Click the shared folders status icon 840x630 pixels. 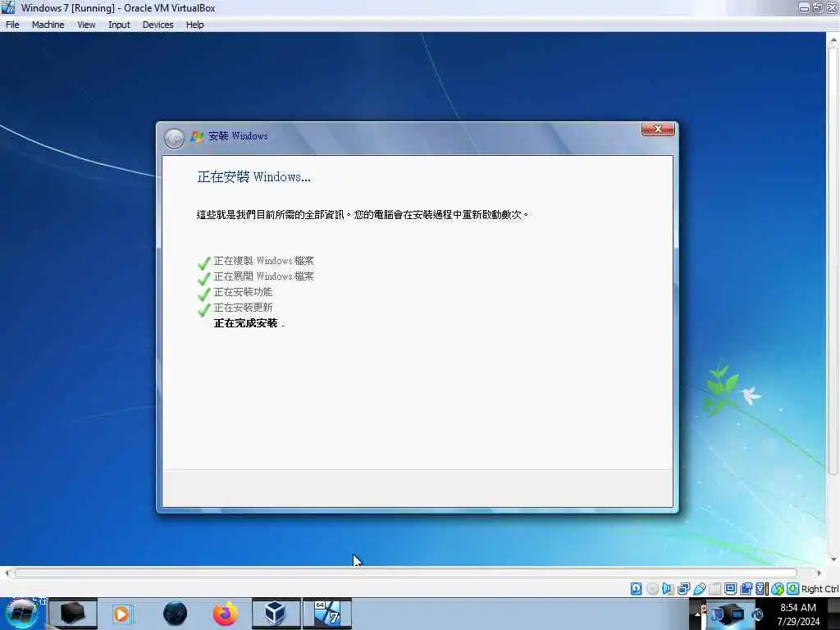pos(714,589)
